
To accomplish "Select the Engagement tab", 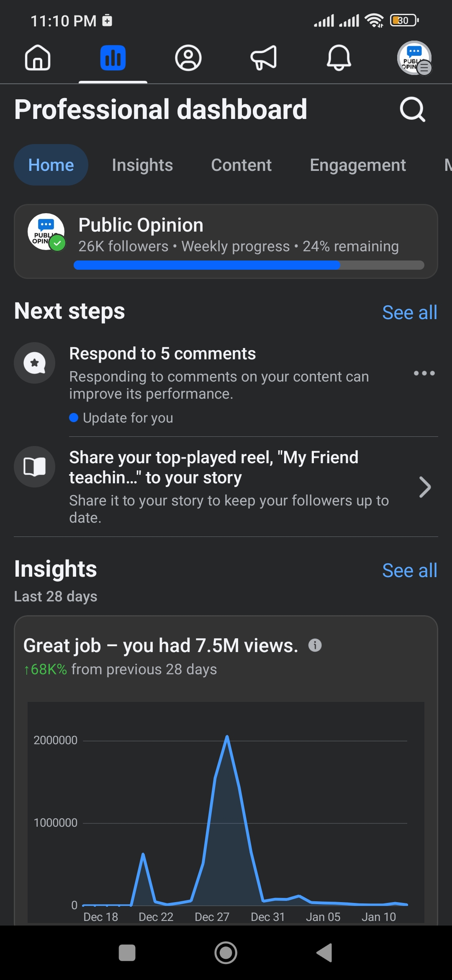I will click(358, 165).
